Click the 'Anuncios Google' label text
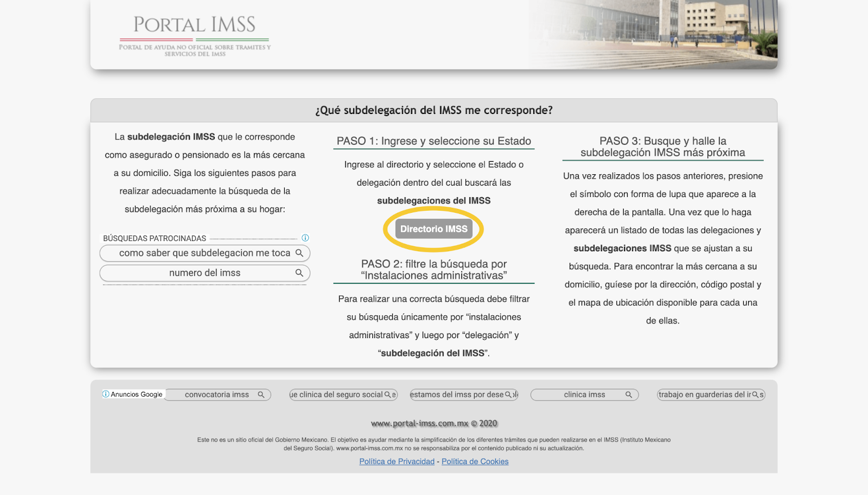 click(137, 395)
